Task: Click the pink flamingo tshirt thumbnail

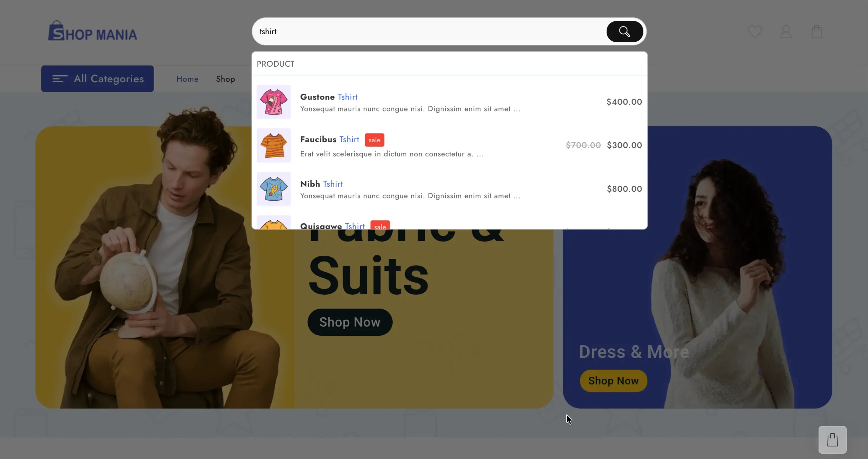Action: click(x=274, y=102)
